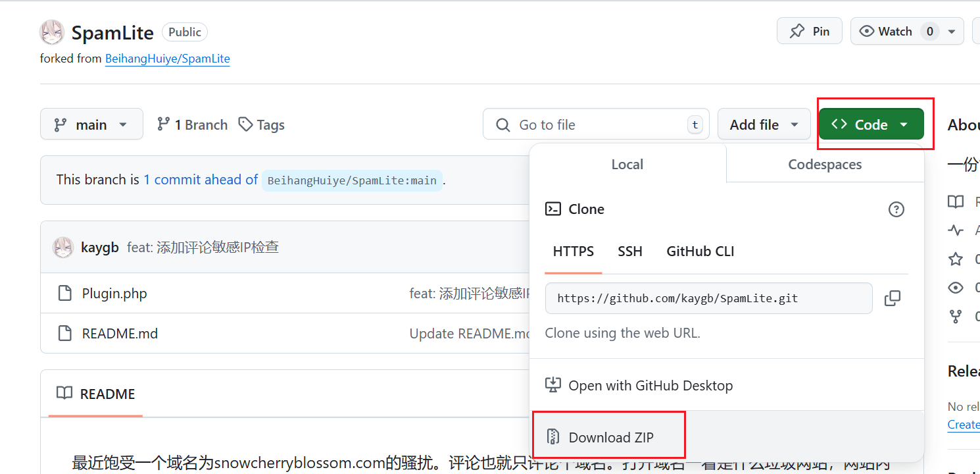Open the 1 commit ahead of link
980x474 pixels.
[x=201, y=180]
